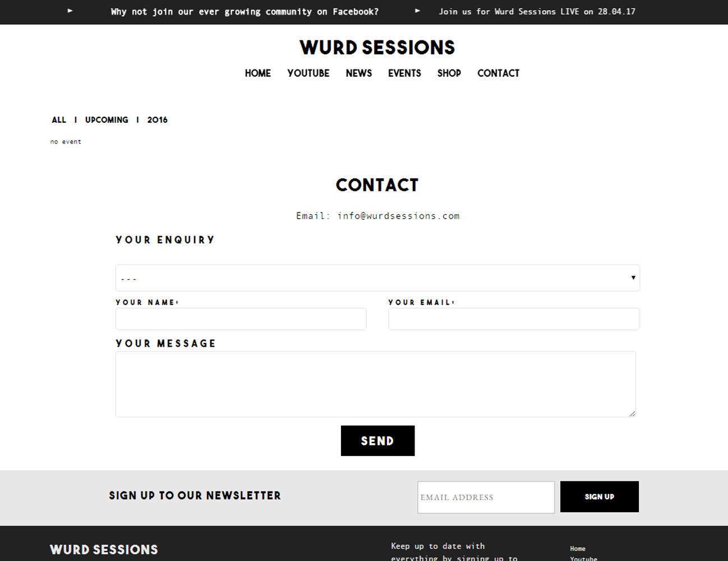Grab the message textarea resize handle
Viewport: 728px width, 561px height.
(x=632, y=413)
